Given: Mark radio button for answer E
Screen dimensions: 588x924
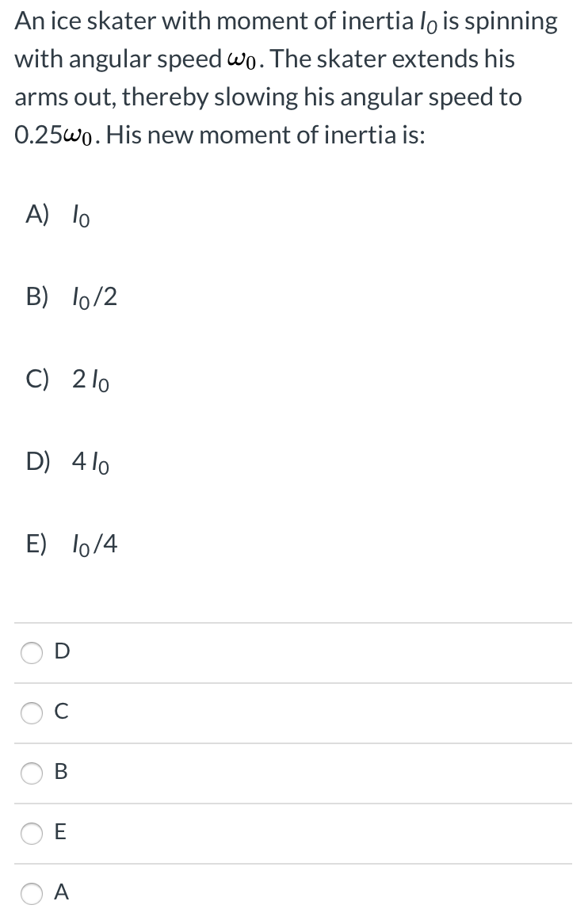Looking at the screenshot, I should tap(31, 834).
